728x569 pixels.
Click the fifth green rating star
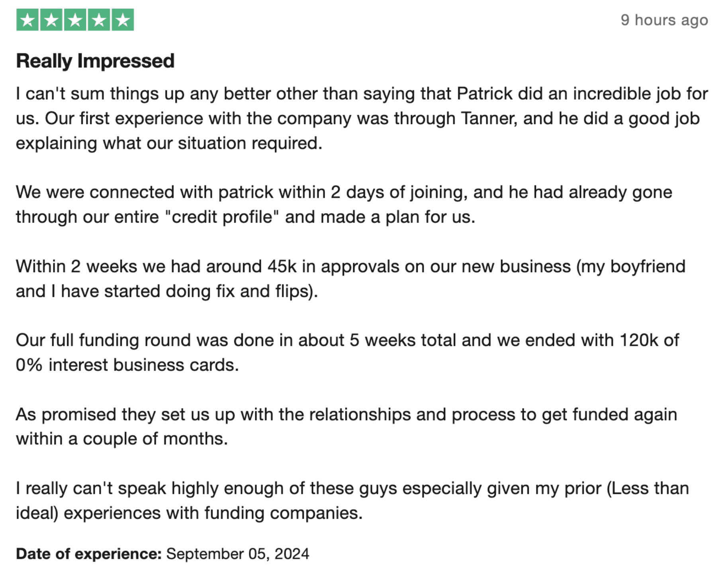[123, 20]
